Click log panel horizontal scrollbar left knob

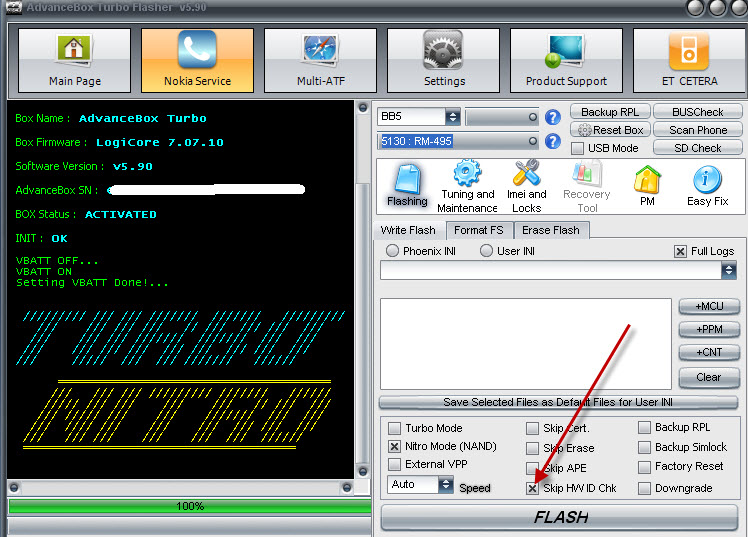[14, 487]
